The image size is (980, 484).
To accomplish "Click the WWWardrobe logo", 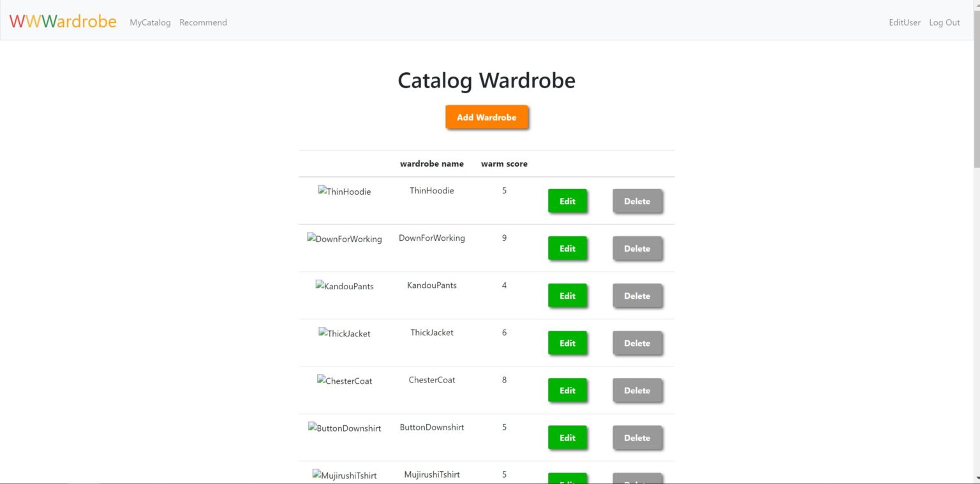I will click(x=63, y=22).
